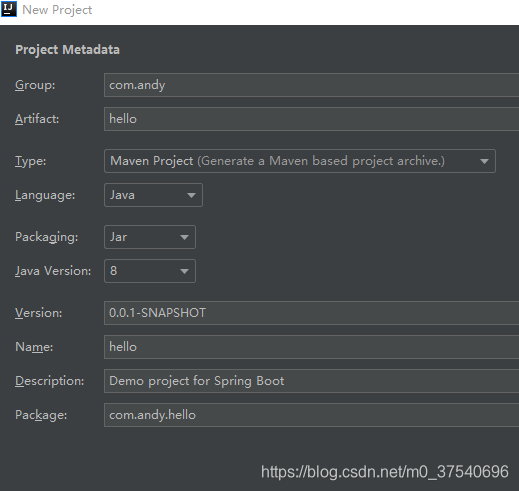The width and height of the screenshot is (519, 491).
Task: Click the Version field with 0.0.1-SNAPSHOT
Action: (x=311, y=313)
